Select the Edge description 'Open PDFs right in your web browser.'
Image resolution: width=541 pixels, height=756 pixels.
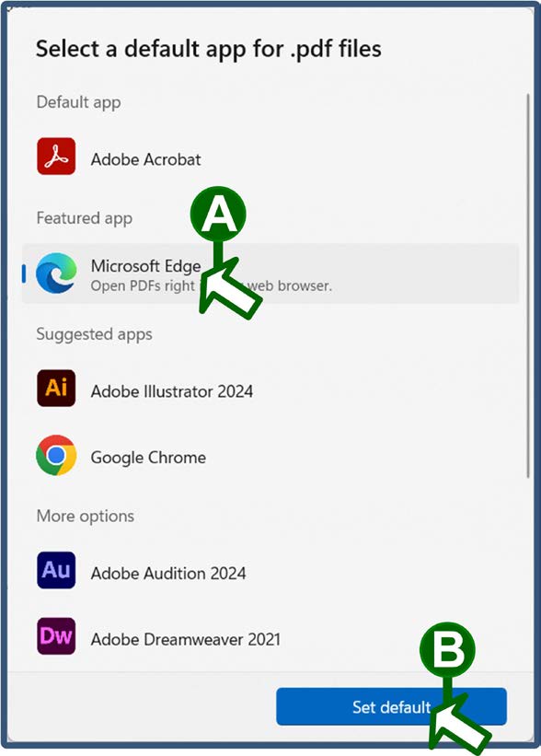tap(212, 285)
